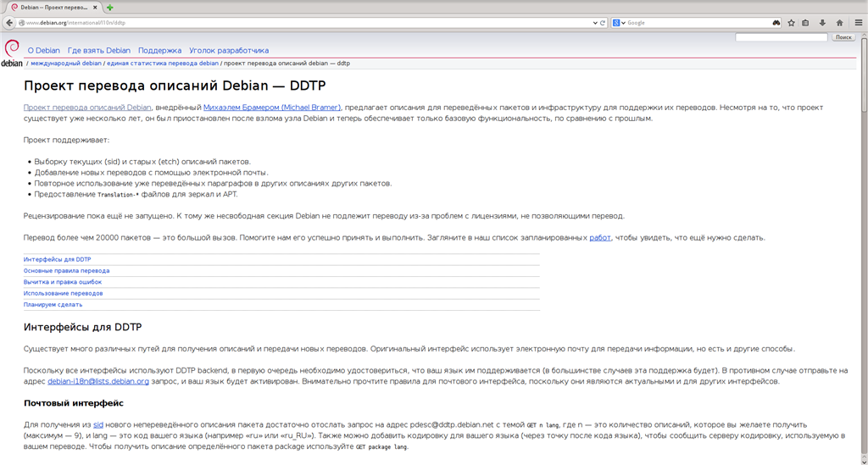868x465 pixels.
Task: Follow единая статистика перевода debian breadcrumb
Action: point(163,63)
